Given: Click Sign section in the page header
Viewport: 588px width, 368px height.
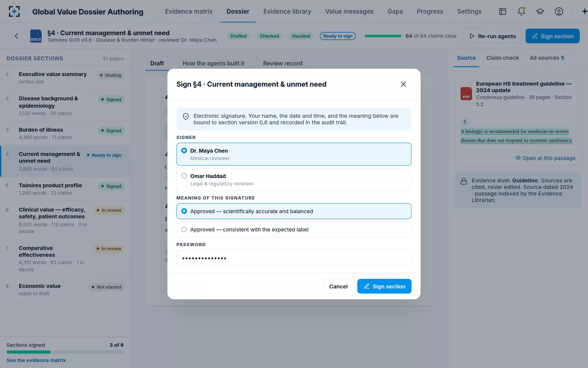Looking at the screenshot, I should (552, 36).
